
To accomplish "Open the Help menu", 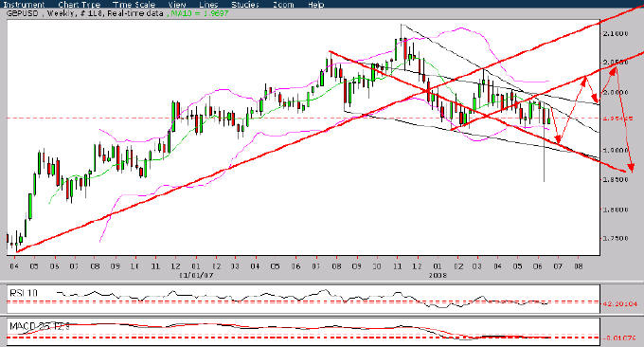I will pyautogui.click(x=315, y=5).
